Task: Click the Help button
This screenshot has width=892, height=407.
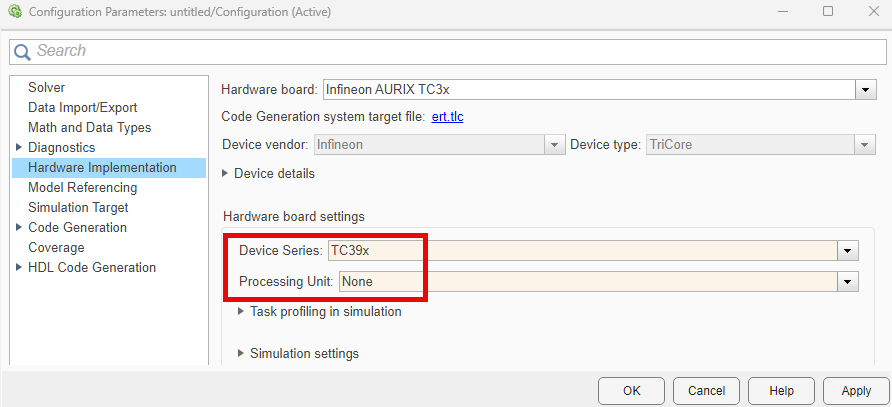Action: point(781,391)
